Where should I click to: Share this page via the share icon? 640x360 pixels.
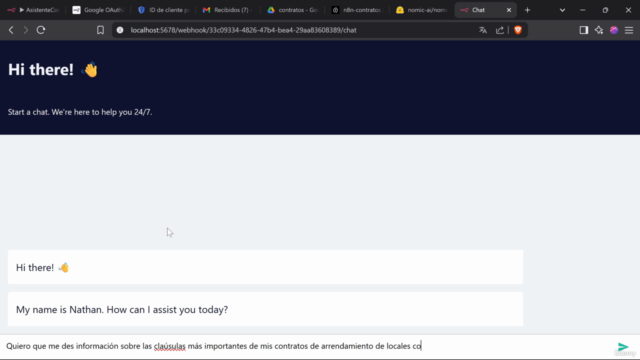point(500,30)
